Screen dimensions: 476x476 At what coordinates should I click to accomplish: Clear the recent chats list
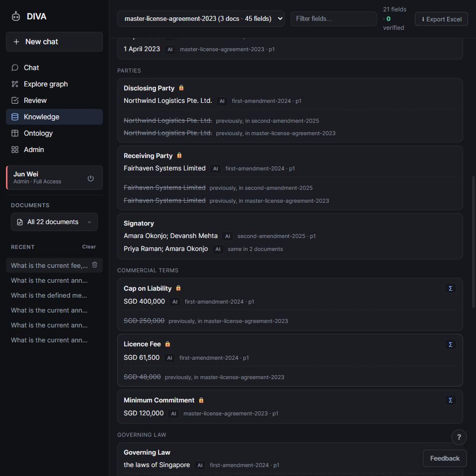[x=89, y=247]
